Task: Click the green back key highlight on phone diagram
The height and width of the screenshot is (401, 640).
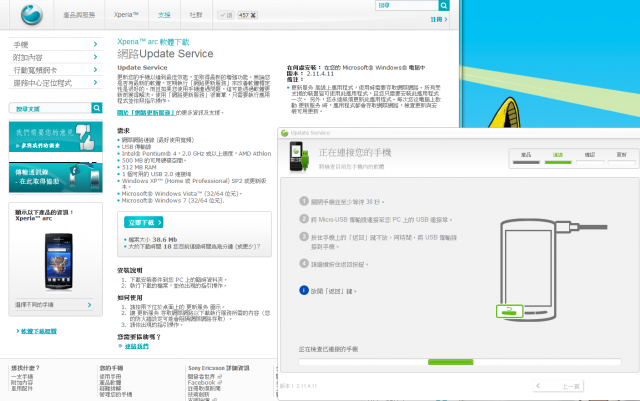Action: click(x=509, y=311)
